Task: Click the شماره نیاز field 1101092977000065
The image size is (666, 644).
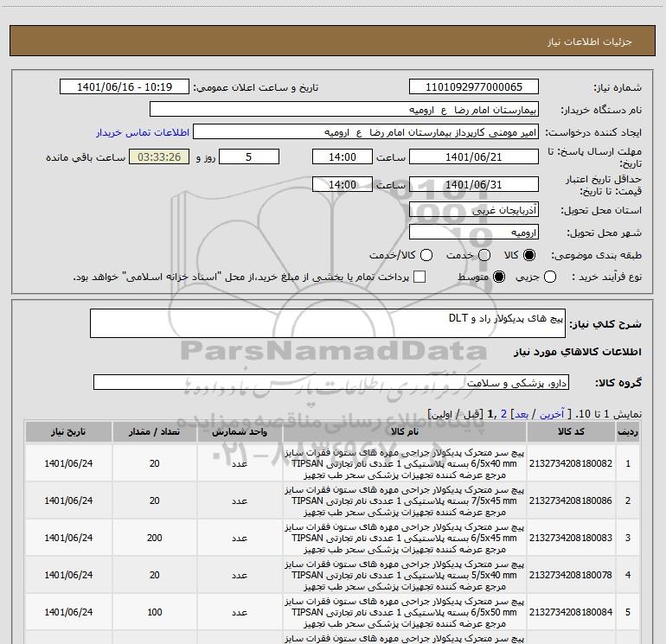Action: click(x=474, y=87)
